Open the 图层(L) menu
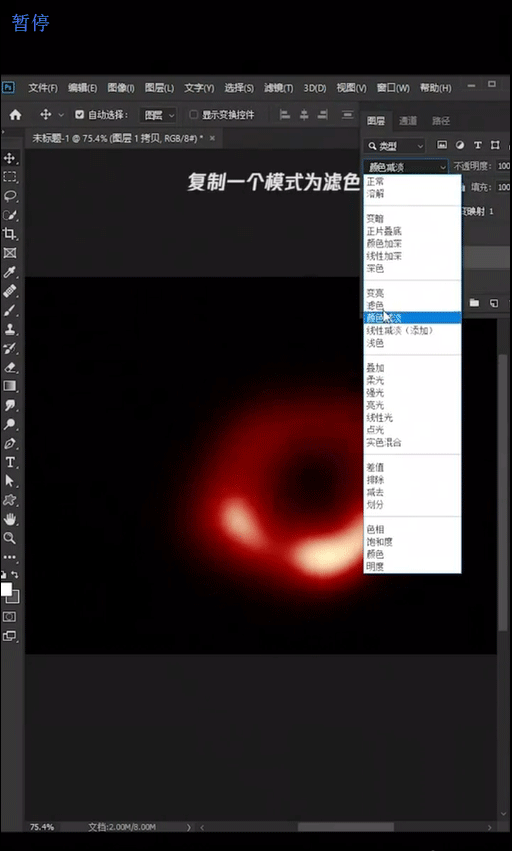Screen dimensions: 512x851 coord(159,88)
